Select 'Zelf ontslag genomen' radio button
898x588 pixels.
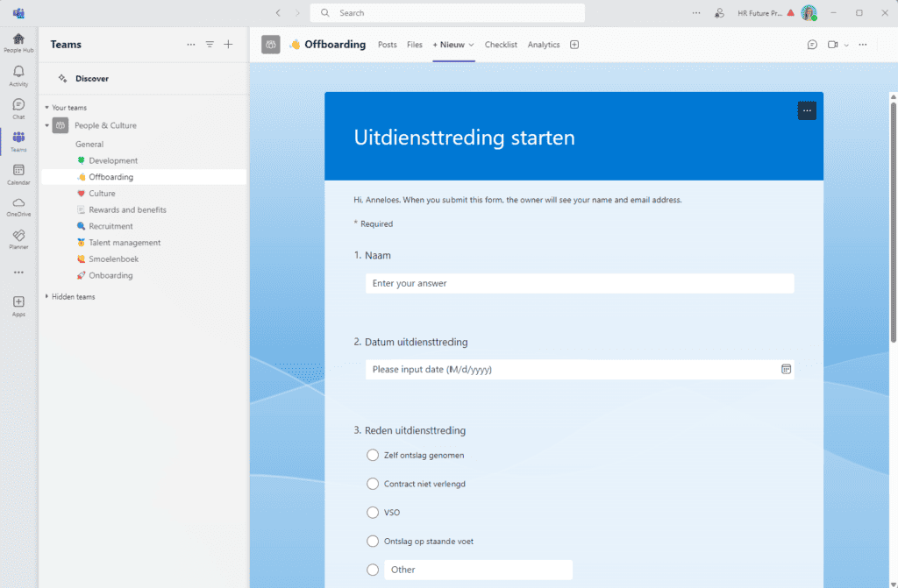pos(373,455)
